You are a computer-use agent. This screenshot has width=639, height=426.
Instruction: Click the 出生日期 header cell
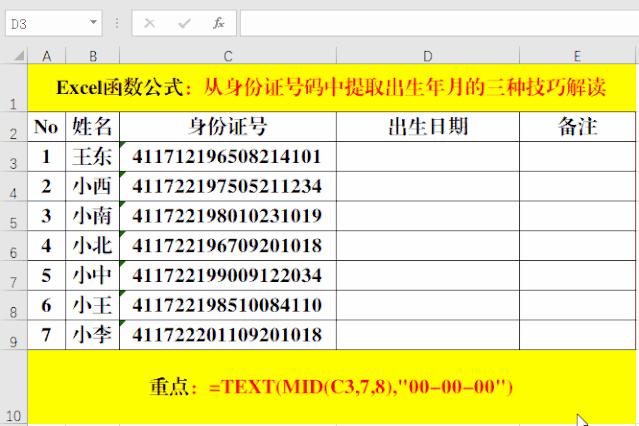point(427,127)
